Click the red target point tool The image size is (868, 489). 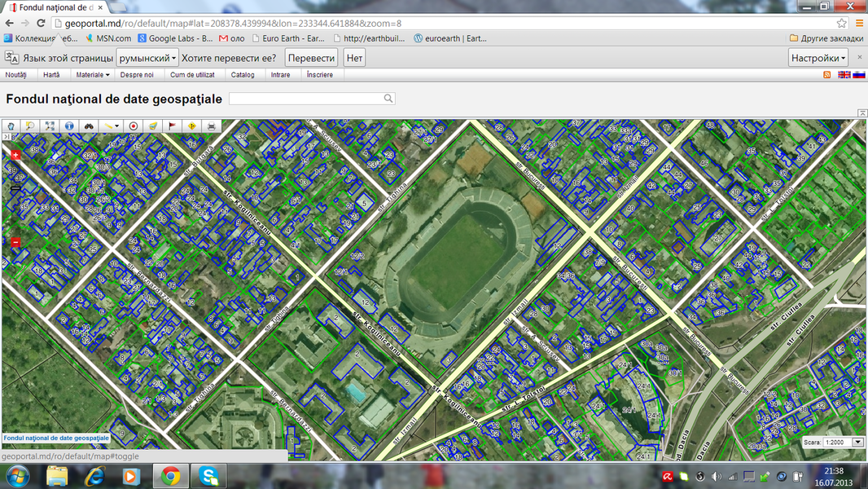(x=134, y=126)
